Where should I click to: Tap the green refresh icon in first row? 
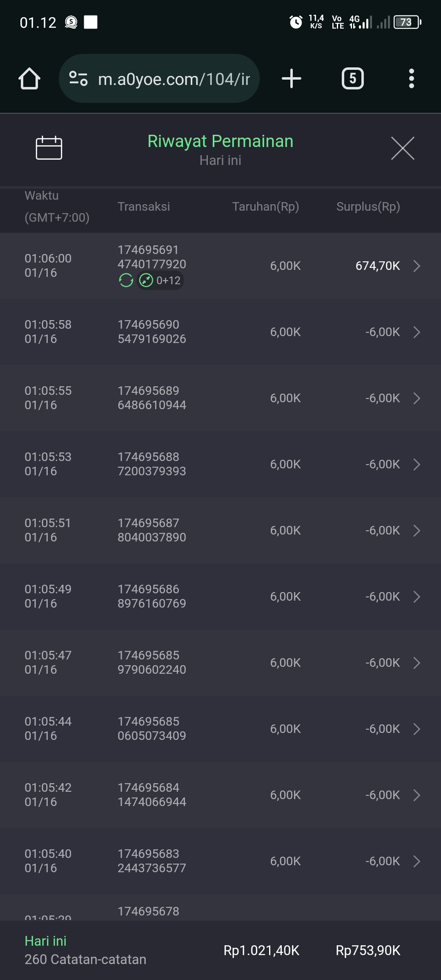point(126,281)
